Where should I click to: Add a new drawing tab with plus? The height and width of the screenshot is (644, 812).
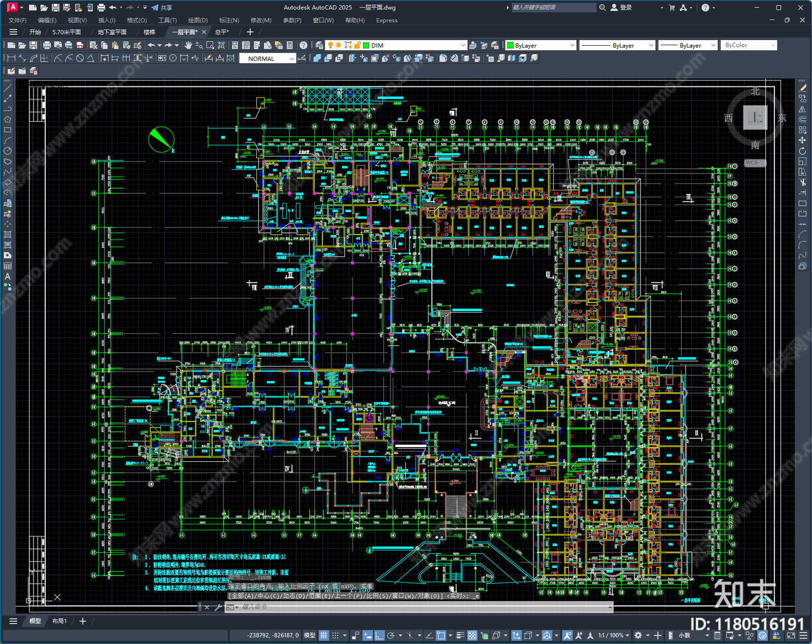click(250, 32)
